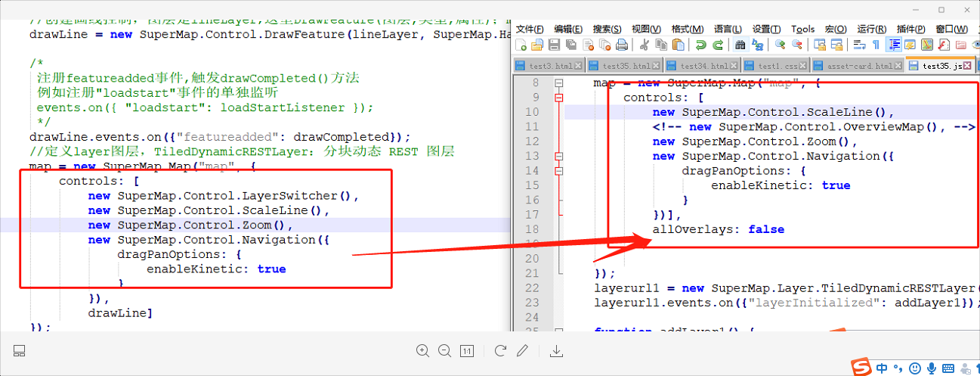This screenshot has height=376, width=980.
Task: Click the Sogou S logo icon
Action: (x=861, y=368)
